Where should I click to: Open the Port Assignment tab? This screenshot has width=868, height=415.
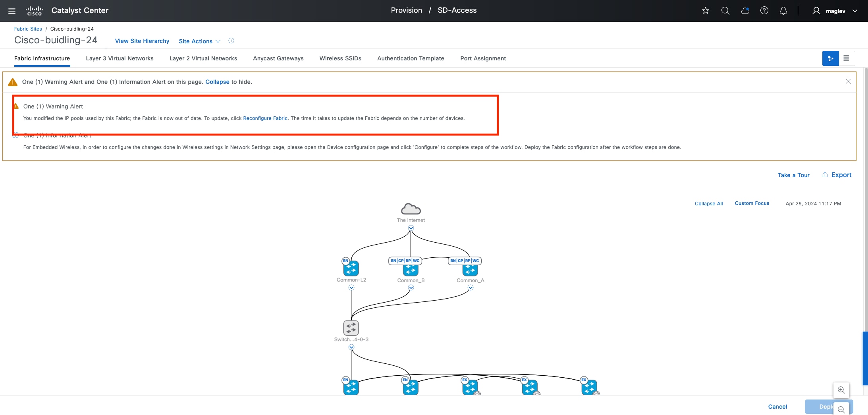point(483,58)
